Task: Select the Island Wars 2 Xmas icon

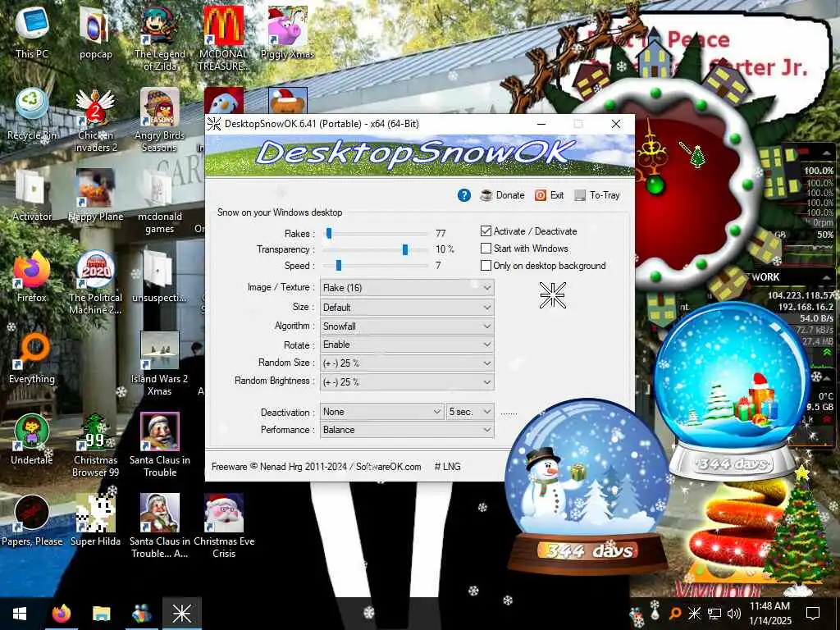Action: pos(160,364)
